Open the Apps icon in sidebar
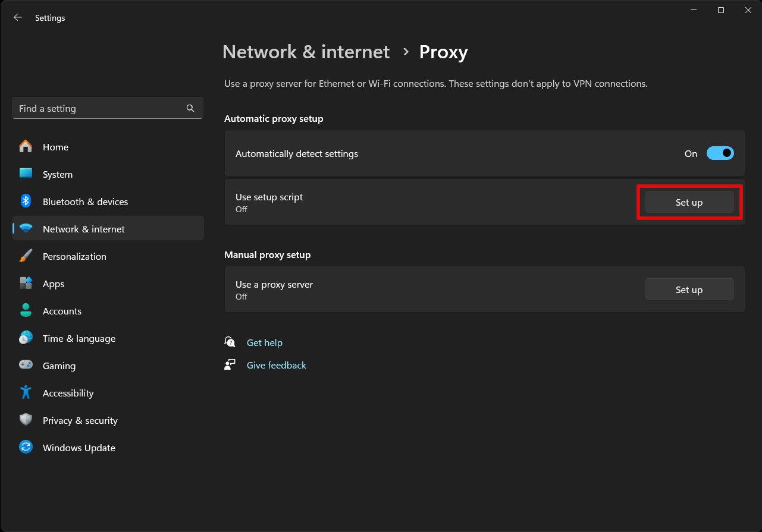The width and height of the screenshot is (762, 532). click(x=26, y=284)
